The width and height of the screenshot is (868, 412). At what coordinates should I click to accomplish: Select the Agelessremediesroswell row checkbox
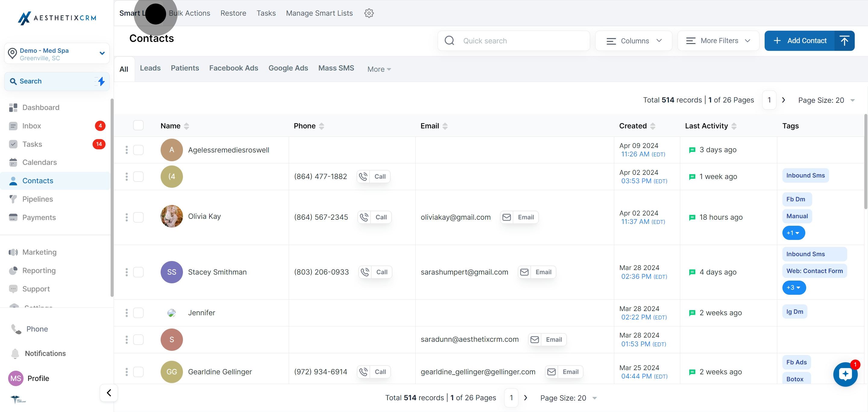point(138,150)
